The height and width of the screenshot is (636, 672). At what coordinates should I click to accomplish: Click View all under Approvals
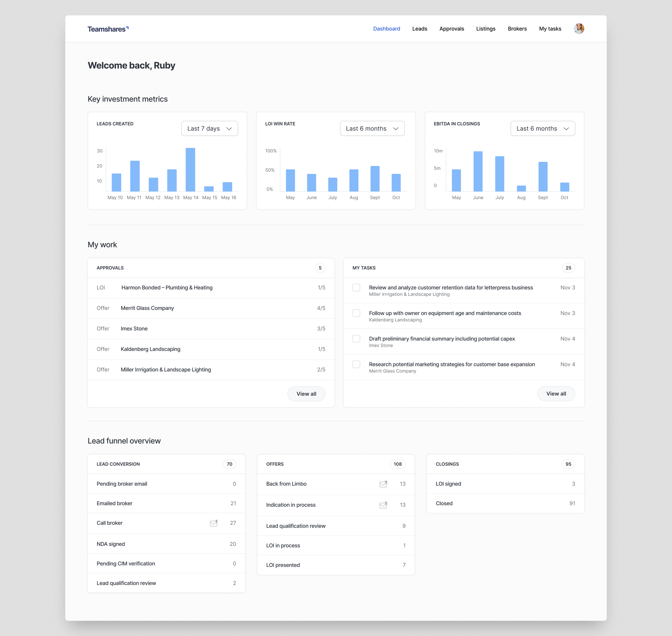pyautogui.click(x=306, y=394)
